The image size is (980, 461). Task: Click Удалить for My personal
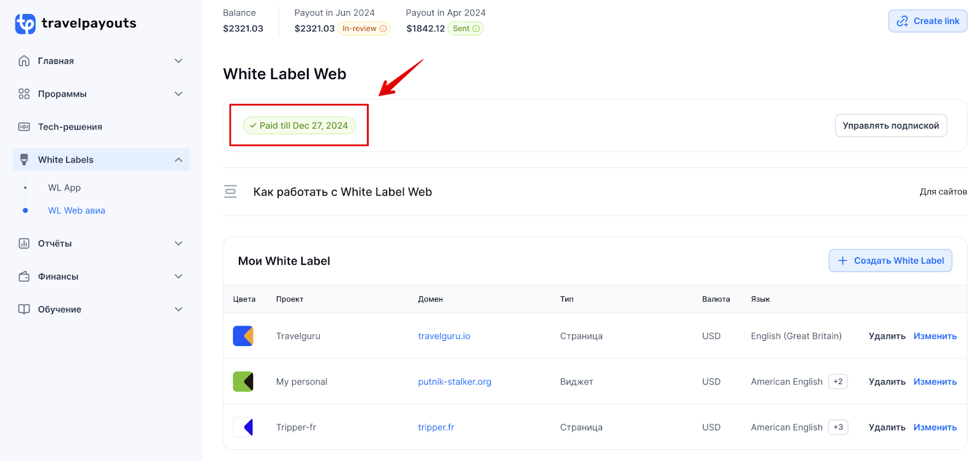point(887,381)
